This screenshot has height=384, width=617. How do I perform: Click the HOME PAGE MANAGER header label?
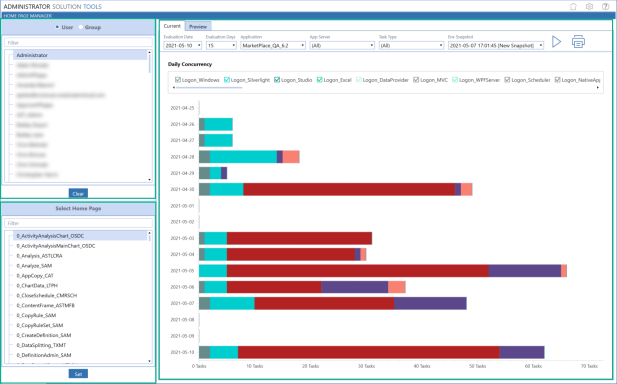tap(28, 16)
